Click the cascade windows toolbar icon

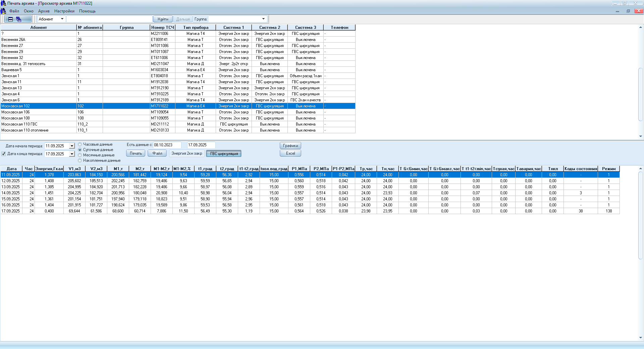pyautogui.click(x=19, y=19)
